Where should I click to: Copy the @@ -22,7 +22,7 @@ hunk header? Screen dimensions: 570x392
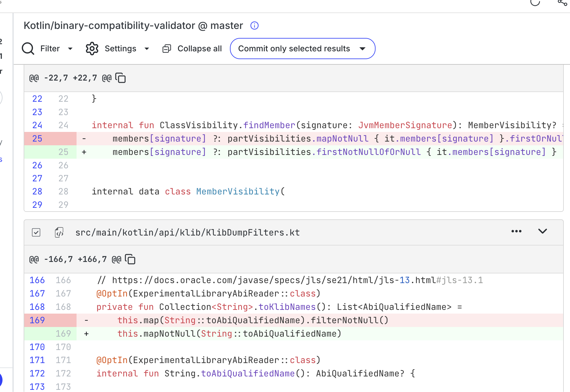tap(120, 78)
